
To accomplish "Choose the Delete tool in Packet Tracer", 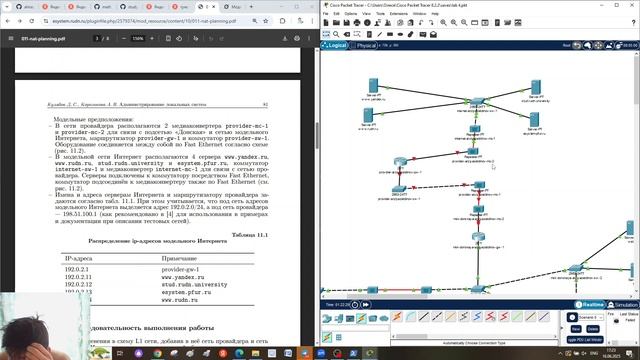I will tap(347, 34).
